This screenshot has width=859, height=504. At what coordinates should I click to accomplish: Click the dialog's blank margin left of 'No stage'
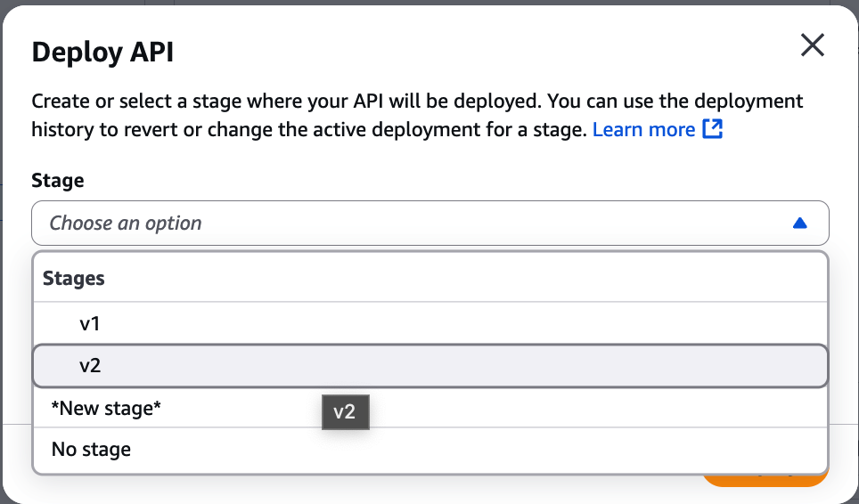pyautogui.click(x=18, y=450)
